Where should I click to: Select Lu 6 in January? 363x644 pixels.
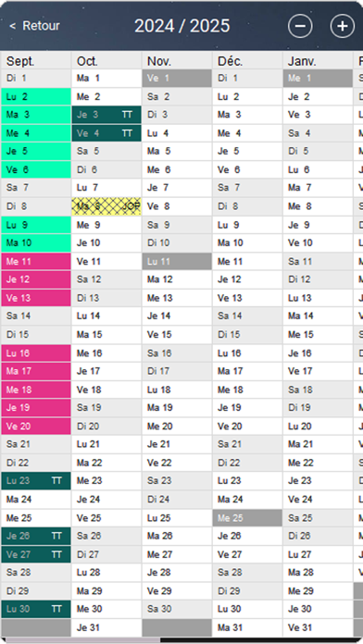click(x=318, y=169)
